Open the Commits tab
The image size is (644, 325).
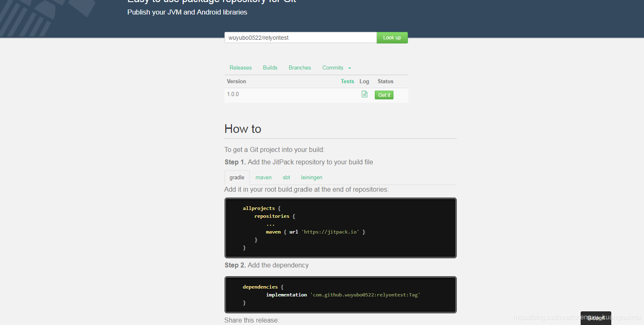pyautogui.click(x=333, y=68)
